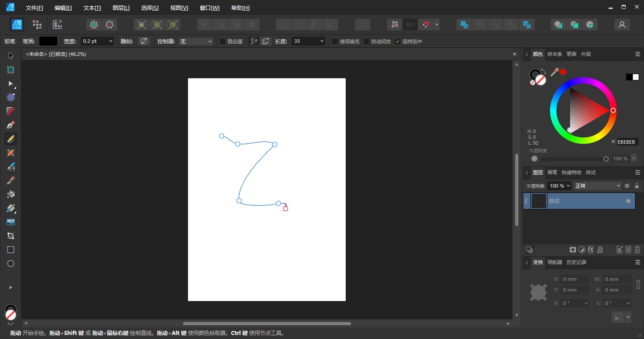Select the Rectangle shape tool
The height and width of the screenshot is (339, 644).
pyautogui.click(x=11, y=250)
